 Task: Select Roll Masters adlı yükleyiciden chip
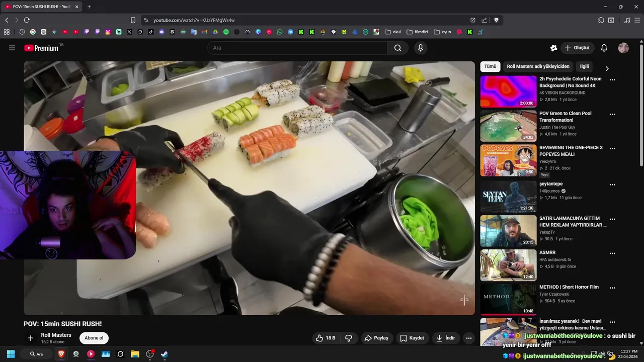tap(538, 66)
